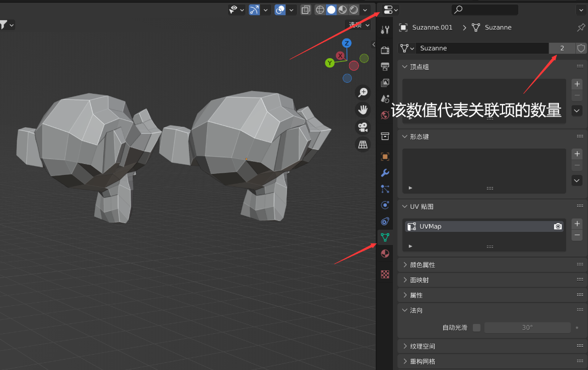The height and width of the screenshot is (370, 588).
Task: Pin the properties context
Action: tap(581, 27)
